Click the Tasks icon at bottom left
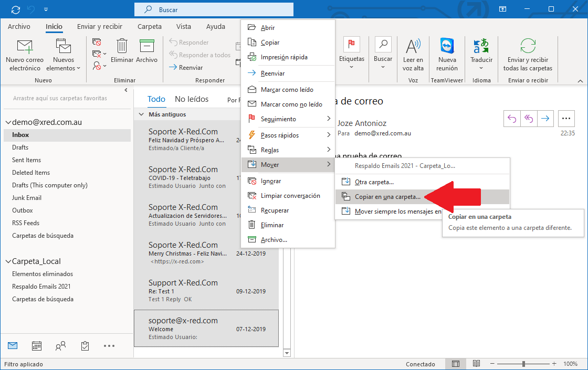 [x=84, y=345]
